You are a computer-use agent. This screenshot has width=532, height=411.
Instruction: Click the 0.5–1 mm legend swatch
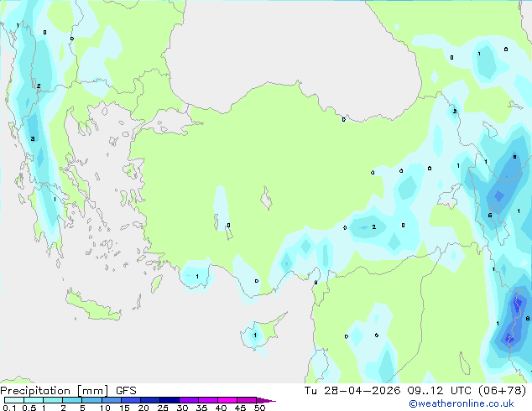(x=34, y=400)
